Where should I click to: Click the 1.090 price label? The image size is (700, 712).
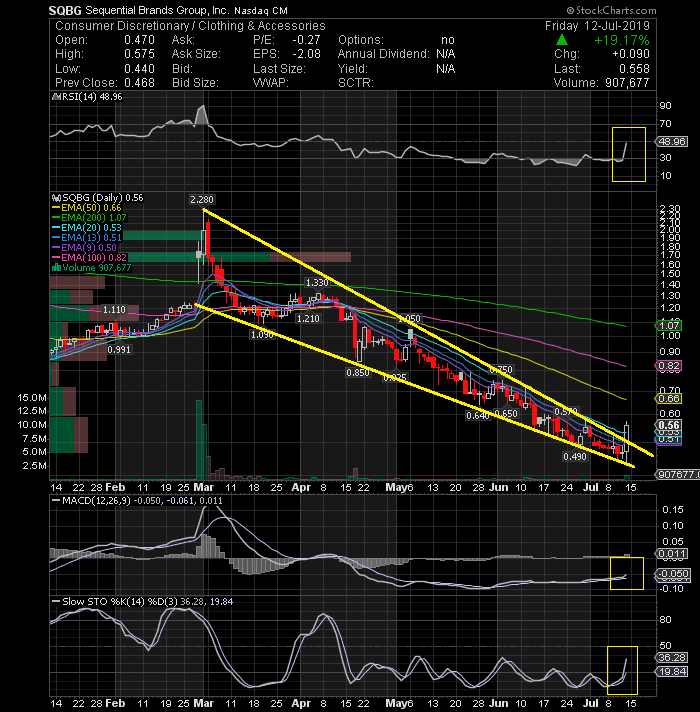(262, 335)
